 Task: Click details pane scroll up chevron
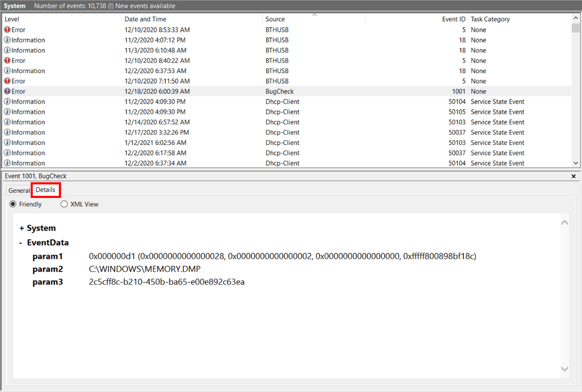[x=565, y=222]
